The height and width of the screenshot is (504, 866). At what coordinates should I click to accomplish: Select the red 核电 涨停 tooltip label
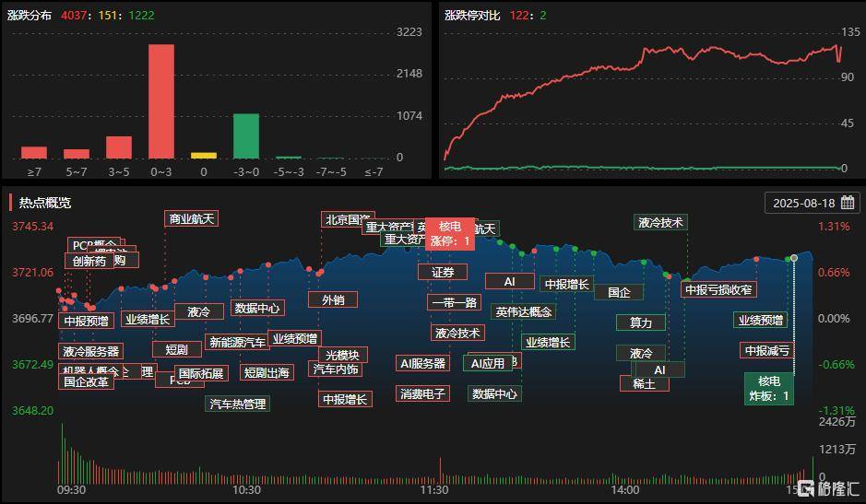449,233
